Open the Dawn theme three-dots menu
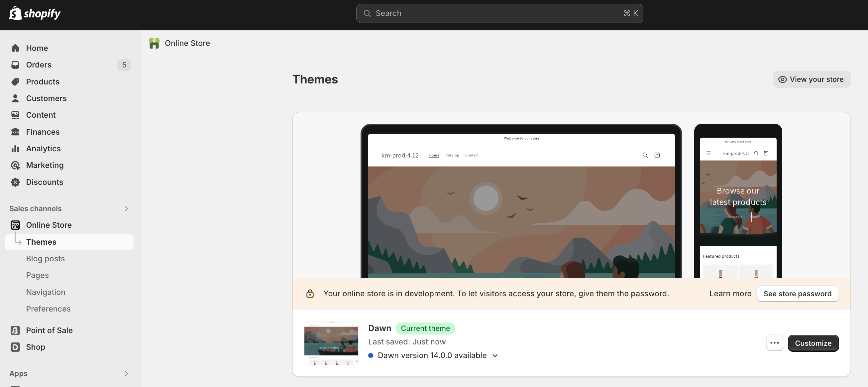868x387 pixels. [774, 343]
